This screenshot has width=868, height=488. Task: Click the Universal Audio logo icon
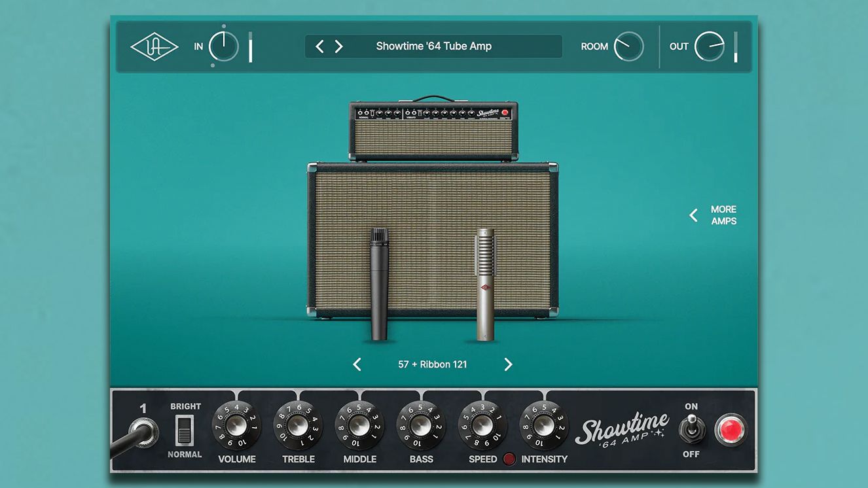[x=154, y=46]
